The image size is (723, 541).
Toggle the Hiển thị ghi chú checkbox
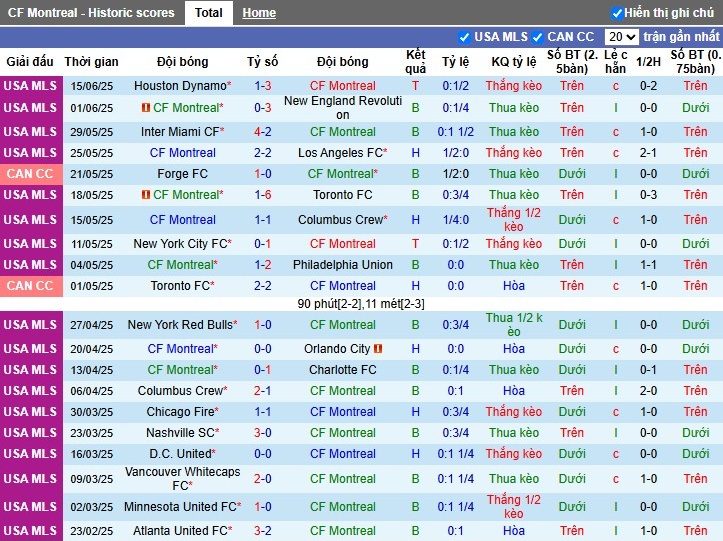(616, 13)
